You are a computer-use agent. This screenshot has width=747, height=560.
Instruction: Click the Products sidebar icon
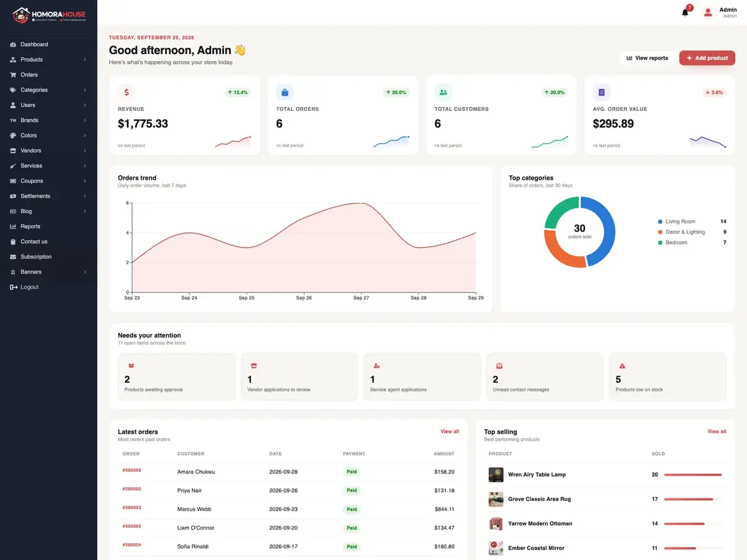(x=14, y=60)
